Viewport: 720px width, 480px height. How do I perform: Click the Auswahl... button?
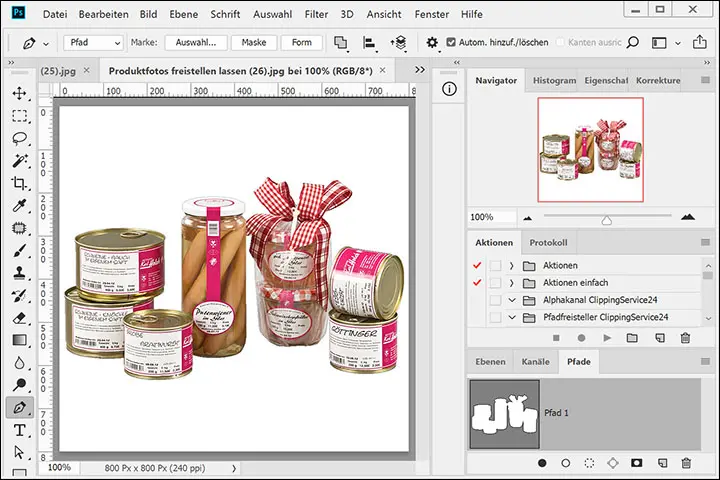(196, 43)
